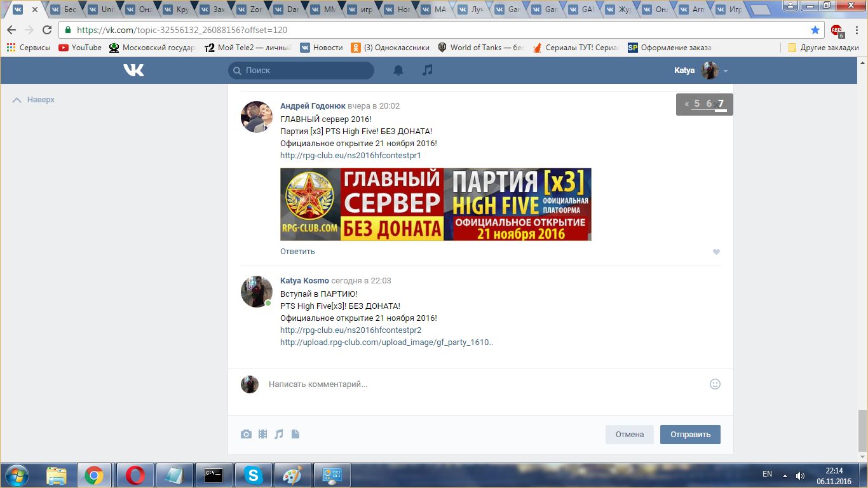Switch the EN keyboard language
This screenshot has width=868, height=488.
(767, 474)
